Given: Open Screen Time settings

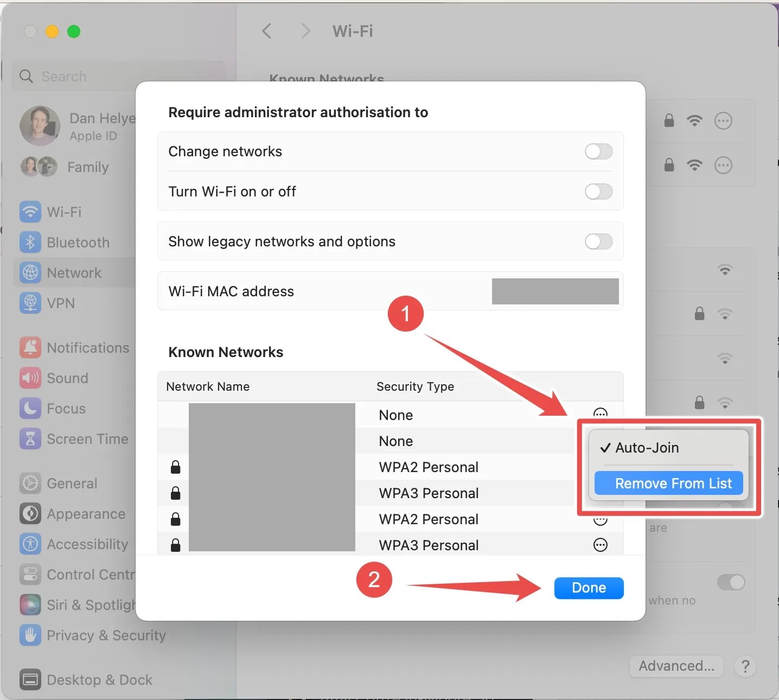Looking at the screenshot, I should pyautogui.click(x=74, y=438).
